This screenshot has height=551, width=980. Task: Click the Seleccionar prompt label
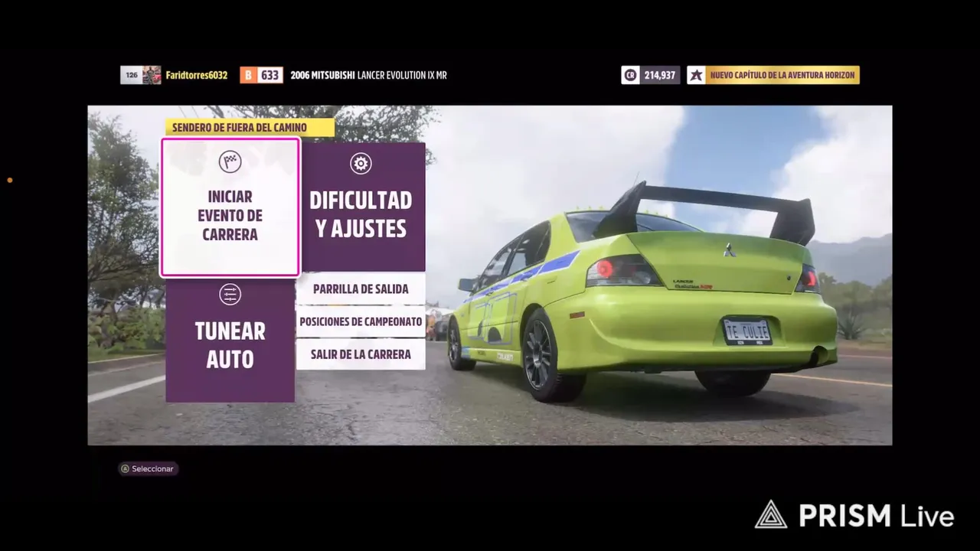(152, 468)
